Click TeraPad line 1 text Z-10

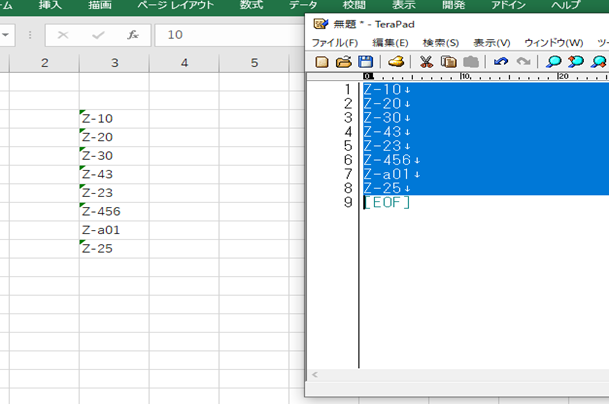(382, 90)
